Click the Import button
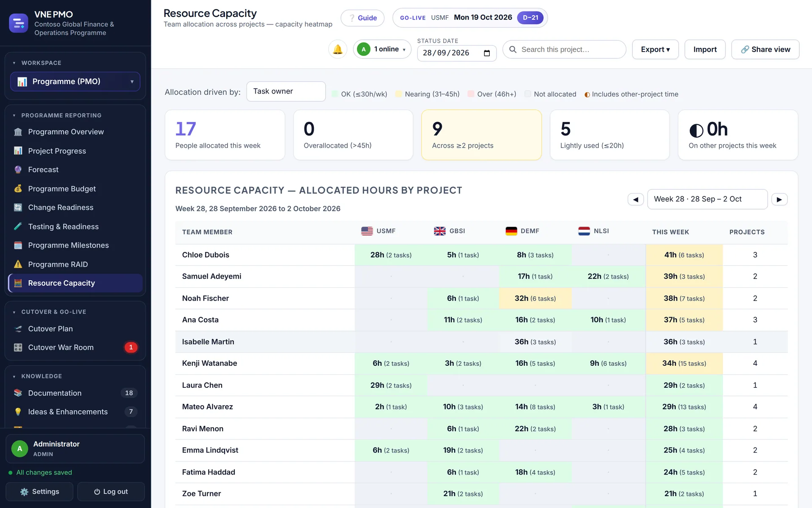 (705, 50)
